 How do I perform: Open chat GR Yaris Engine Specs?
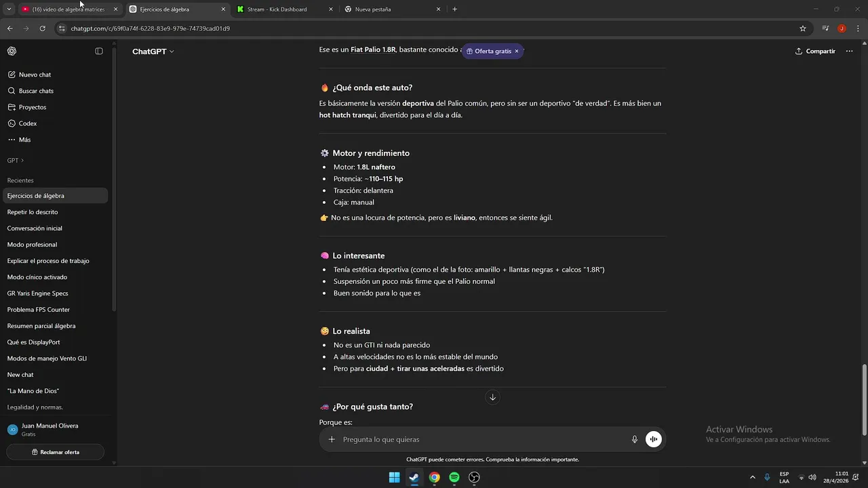click(54, 293)
